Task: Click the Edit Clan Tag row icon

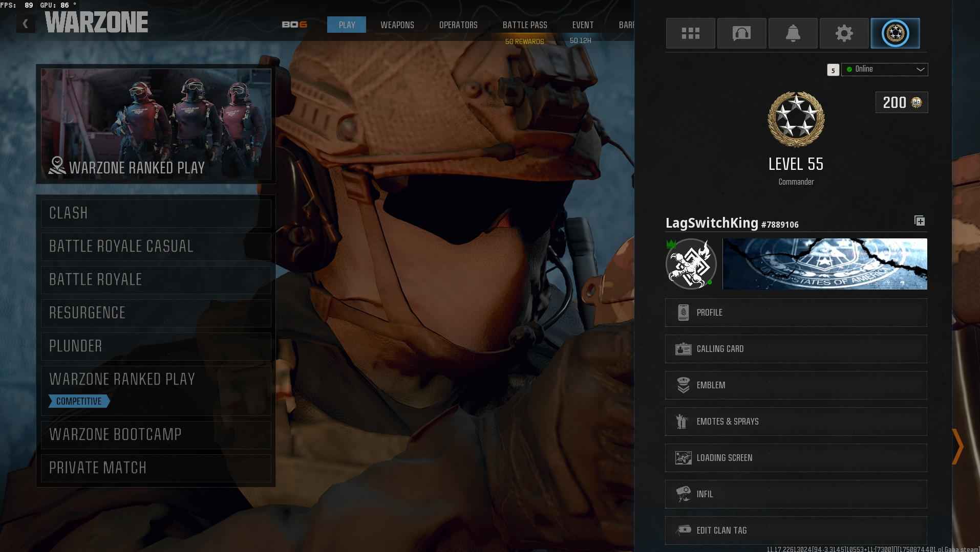Action: [x=683, y=531]
